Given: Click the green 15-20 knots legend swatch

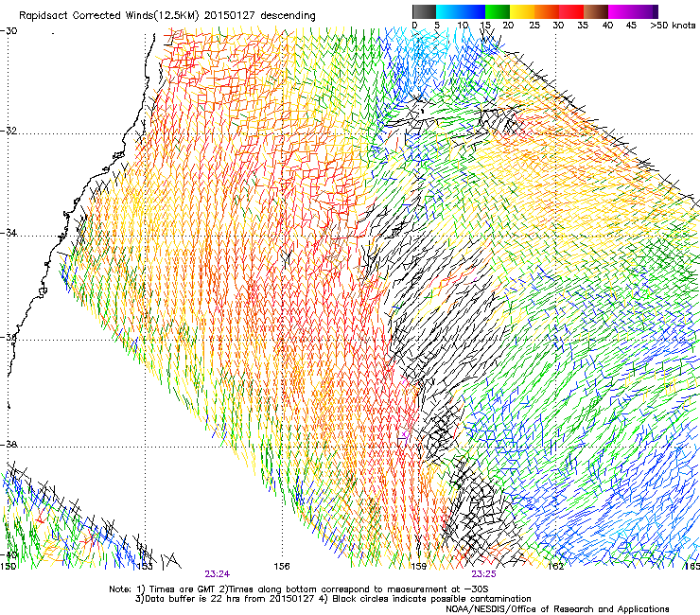Looking at the screenshot, I should pyautogui.click(x=498, y=11).
